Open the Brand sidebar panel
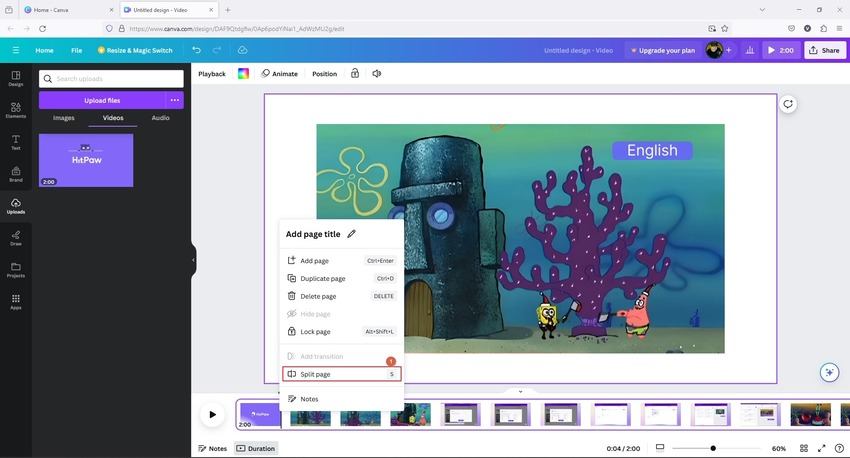 (x=16, y=174)
